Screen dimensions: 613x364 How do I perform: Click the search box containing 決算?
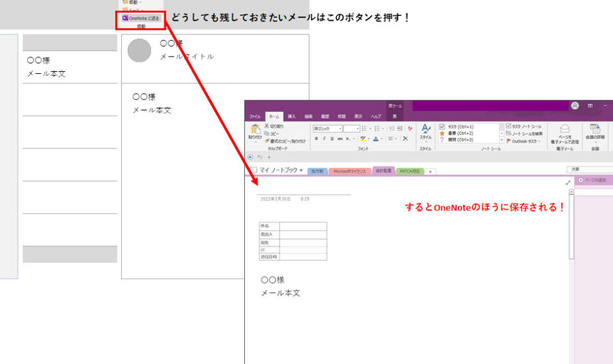pos(590,169)
